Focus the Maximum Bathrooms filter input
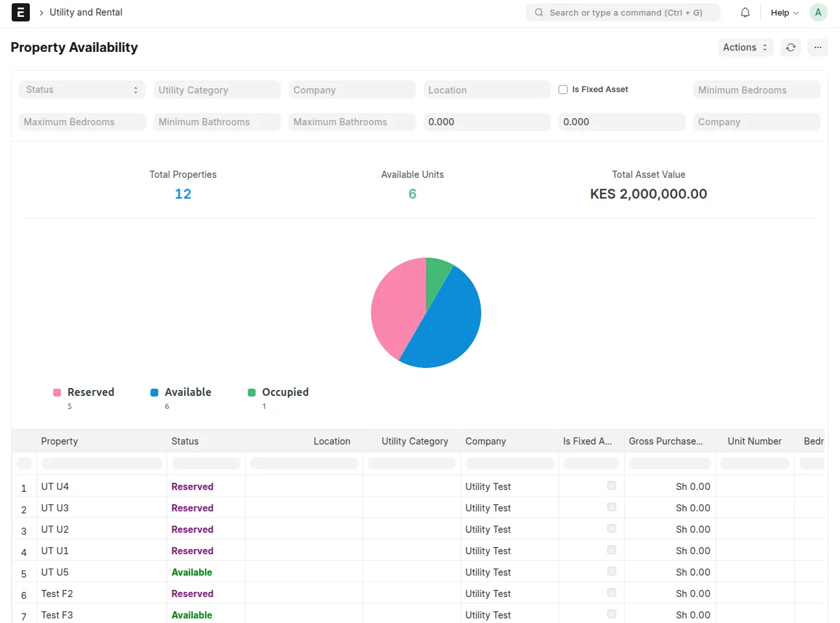840x623 pixels. click(x=352, y=122)
